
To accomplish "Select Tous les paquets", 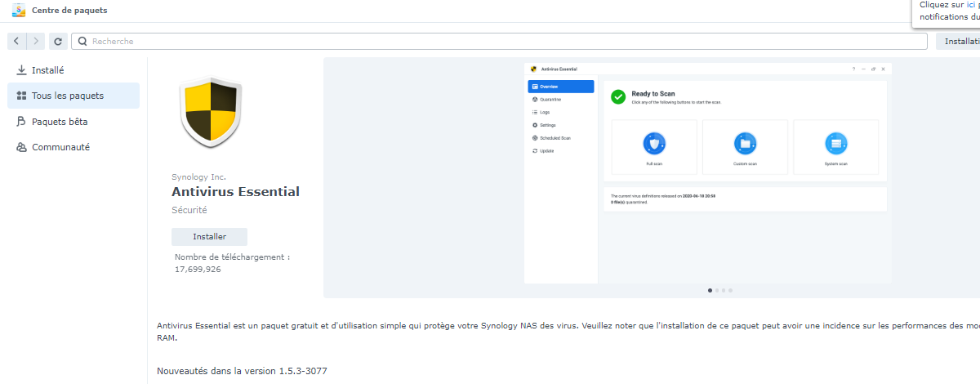I will 73,96.
